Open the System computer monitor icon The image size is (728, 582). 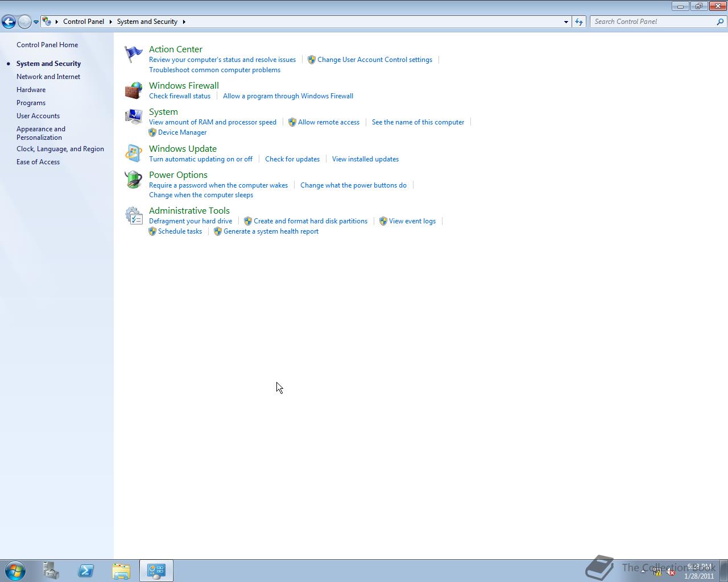point(134,117)
